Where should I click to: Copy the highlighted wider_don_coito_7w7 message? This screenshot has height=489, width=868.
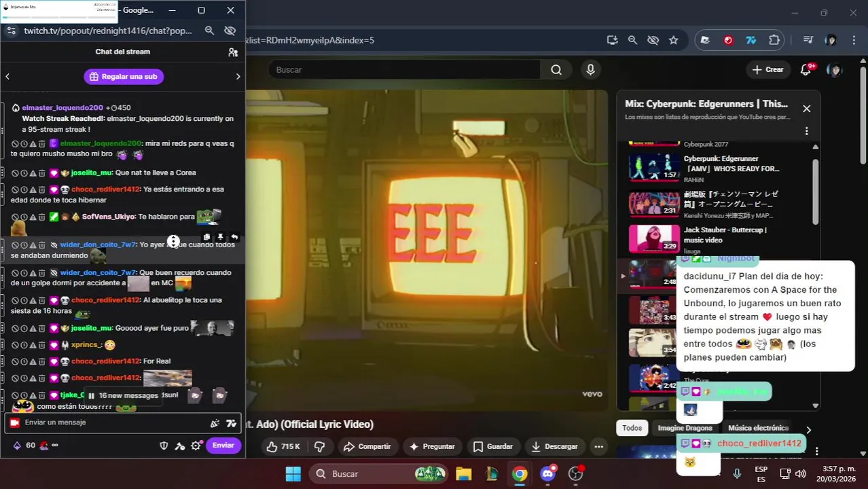coord(206,237)
